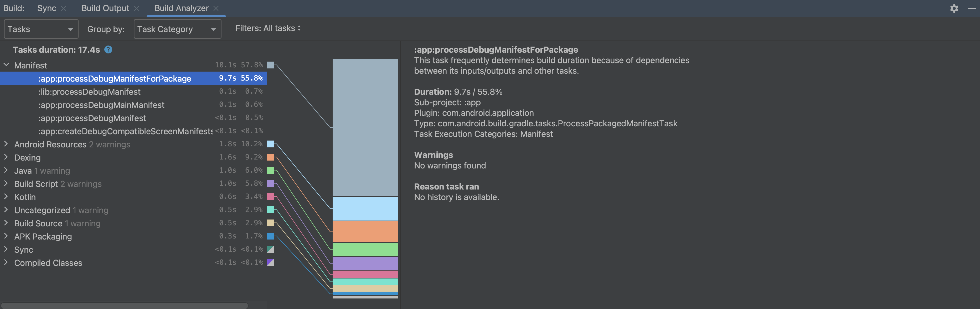Viewport: 980px width, 309px height.
Task: Click the Sync category legend square
Action: pos(271,249)
